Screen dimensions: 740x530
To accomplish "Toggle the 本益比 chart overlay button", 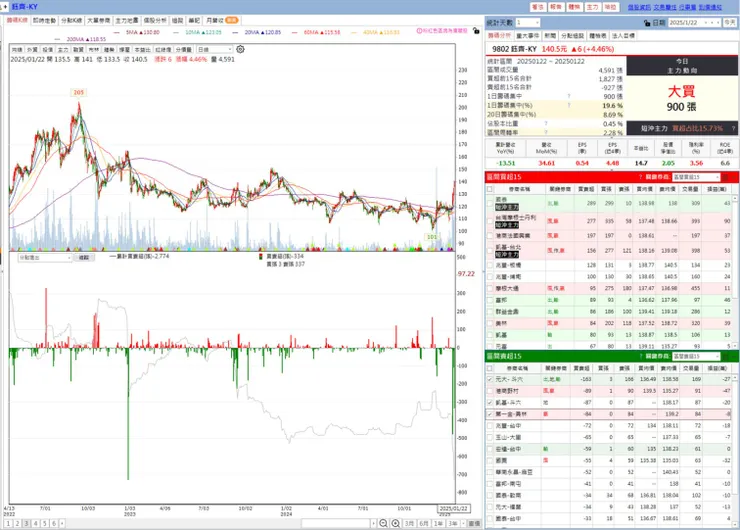I will click(142, 50).
